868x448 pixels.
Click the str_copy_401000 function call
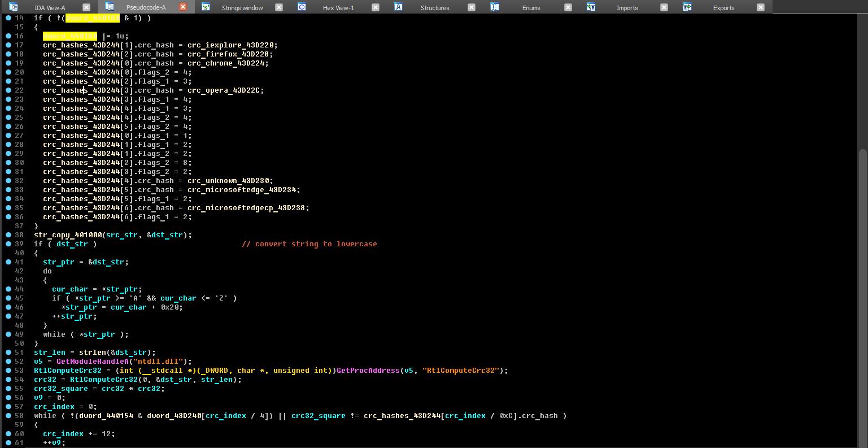tap(68, 235)
